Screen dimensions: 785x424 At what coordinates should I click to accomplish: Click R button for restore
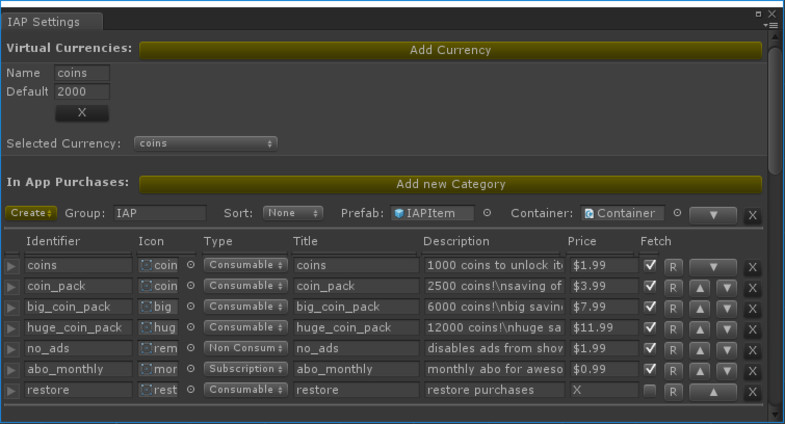pyautogui.click(x=673, y=392)
